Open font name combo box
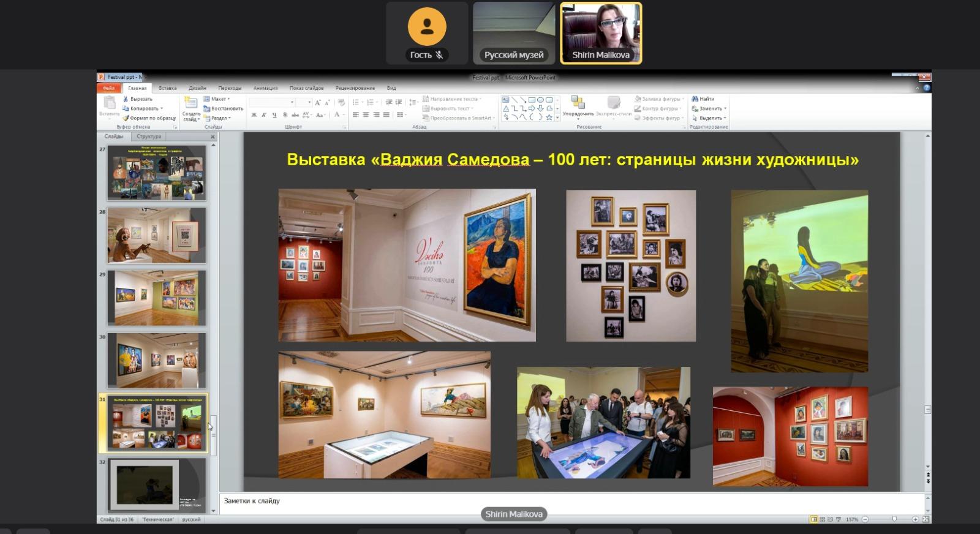 (x=273, y=102)
